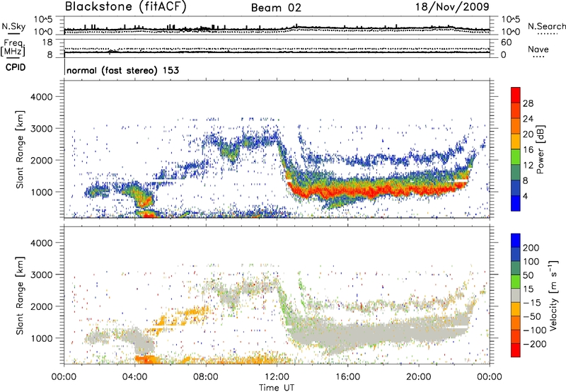
Task: Click the 'Power [dB]' color bar title
Action: 541,149
